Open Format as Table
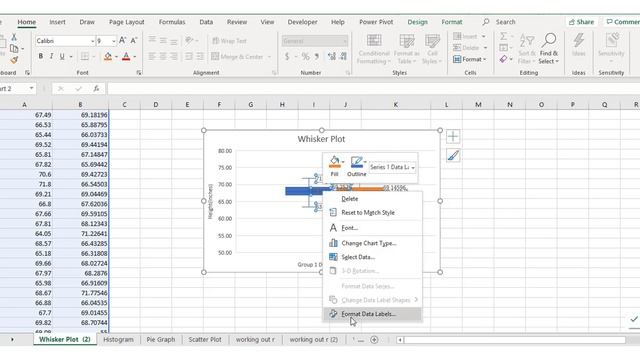 pyautogui.click(x=407, y=49)
